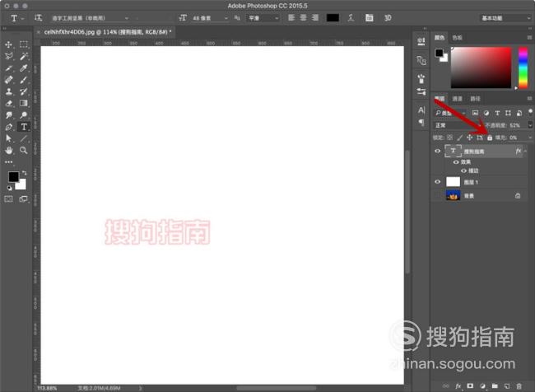Filter layers by pixel layers
The height and width of the screenshot is (392, 535).
pyautogui.click(x=475, y=113)
